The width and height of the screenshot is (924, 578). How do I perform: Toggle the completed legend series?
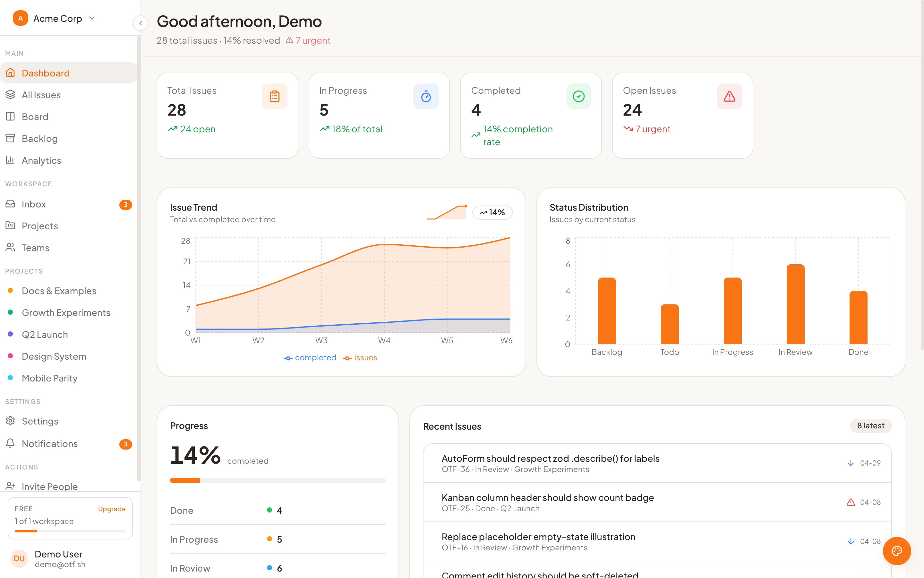[x=310, y=357]
